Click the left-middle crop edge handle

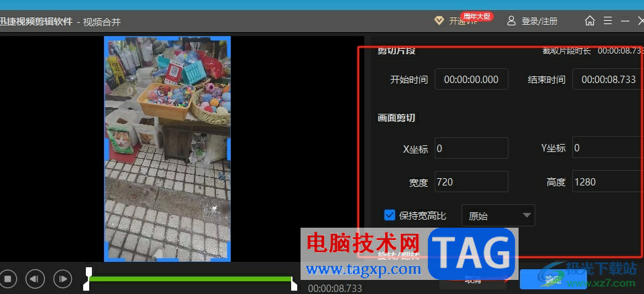coord(106,149)
